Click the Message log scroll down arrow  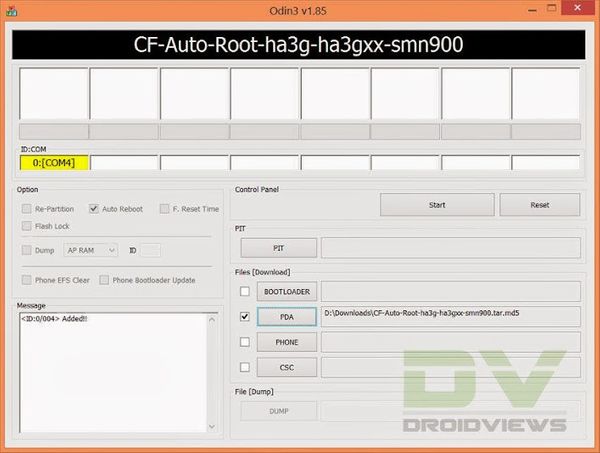212,426
